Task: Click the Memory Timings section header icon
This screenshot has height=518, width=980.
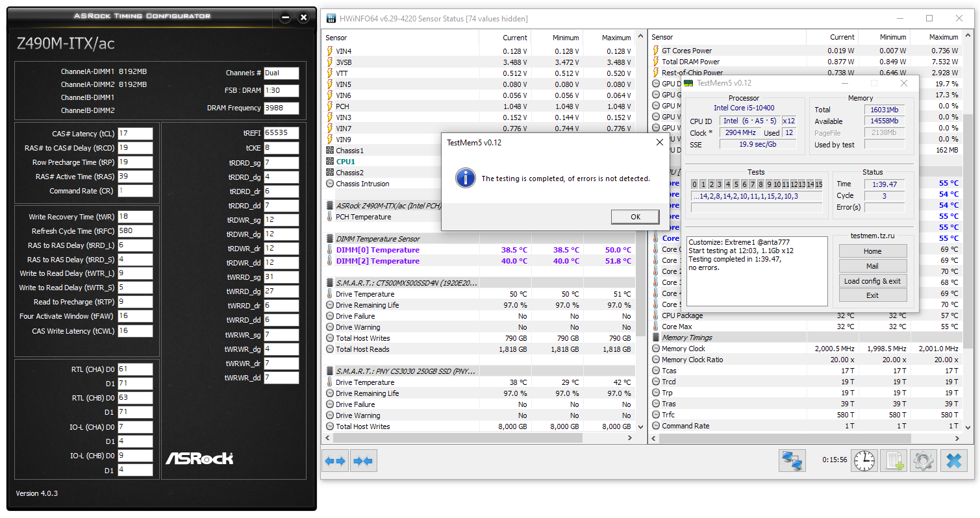Action: (656, 338)
